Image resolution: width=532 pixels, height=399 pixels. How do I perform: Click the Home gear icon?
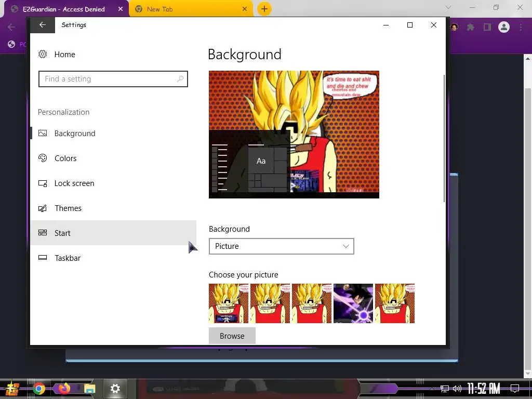tap(43, 54)
